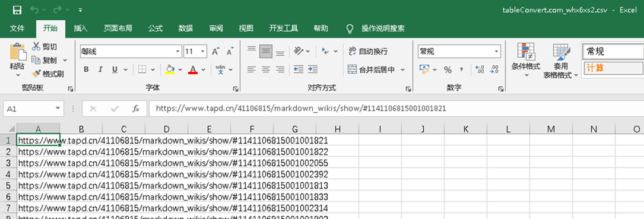Click the wén phonetic guide icon
The width and height of the screenshot is (644, 219).
click(x=221, y=69)
